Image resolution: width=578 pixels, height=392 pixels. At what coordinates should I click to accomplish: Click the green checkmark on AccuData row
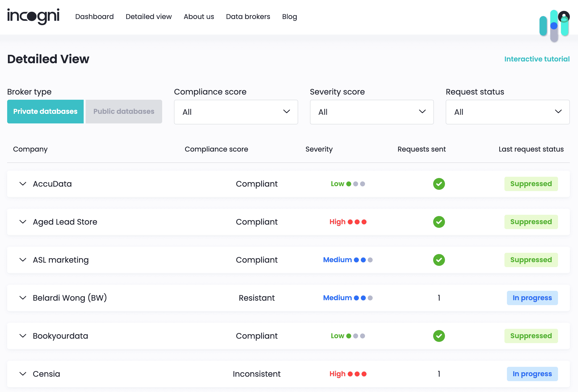click(439, 184)
